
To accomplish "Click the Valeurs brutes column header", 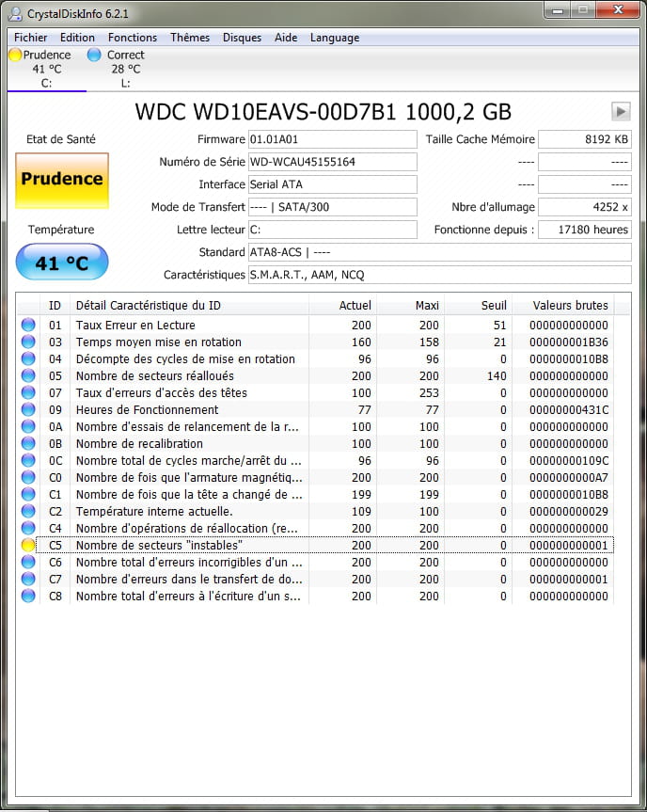I will [x=563, y=306].
